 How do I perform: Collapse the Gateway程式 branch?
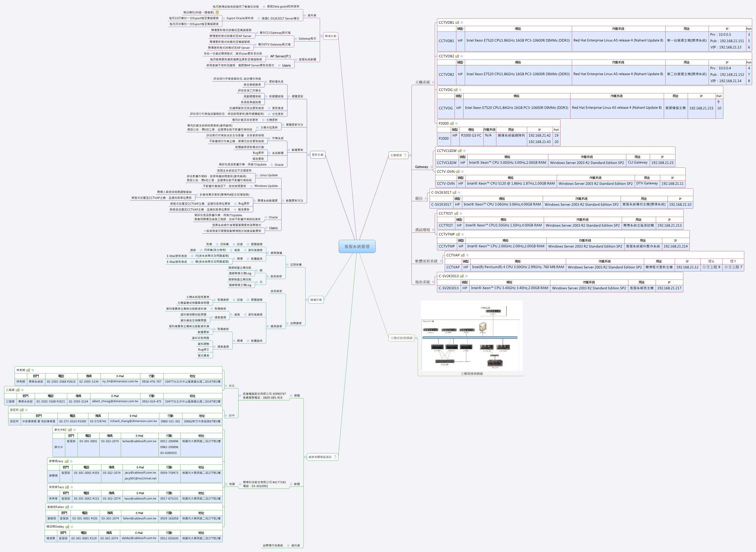pos(296,39)
